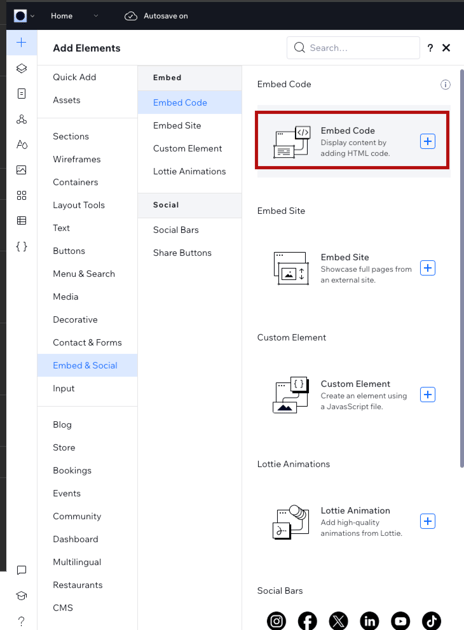Image resolution: width=464 pixels, height=630 pixels.
Task: Click the elements panel vertical scrollbar
Action: click(462, 268)
